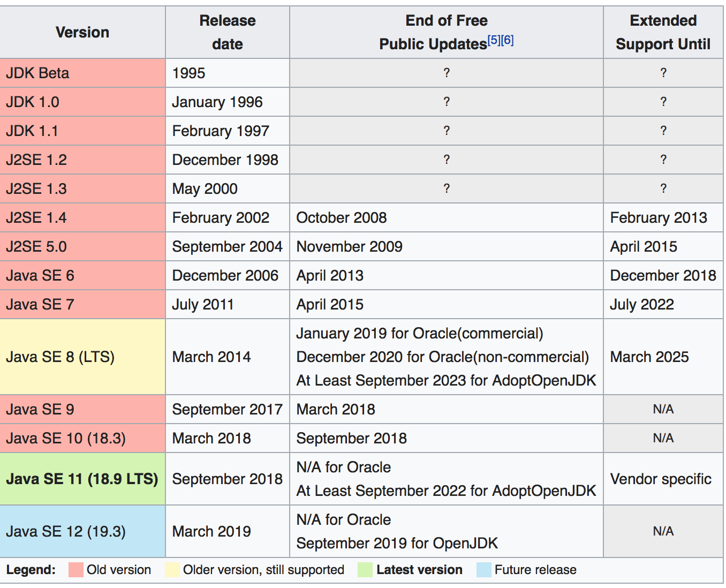Select the J2SE 5.0 version cell
Viewport: 726px width, 588px height.
point(82,246)
